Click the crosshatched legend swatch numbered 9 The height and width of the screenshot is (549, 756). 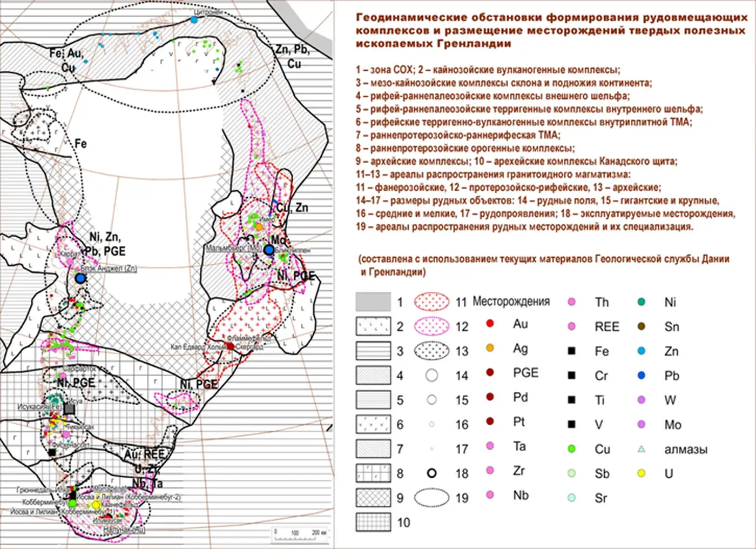point(373,498)
